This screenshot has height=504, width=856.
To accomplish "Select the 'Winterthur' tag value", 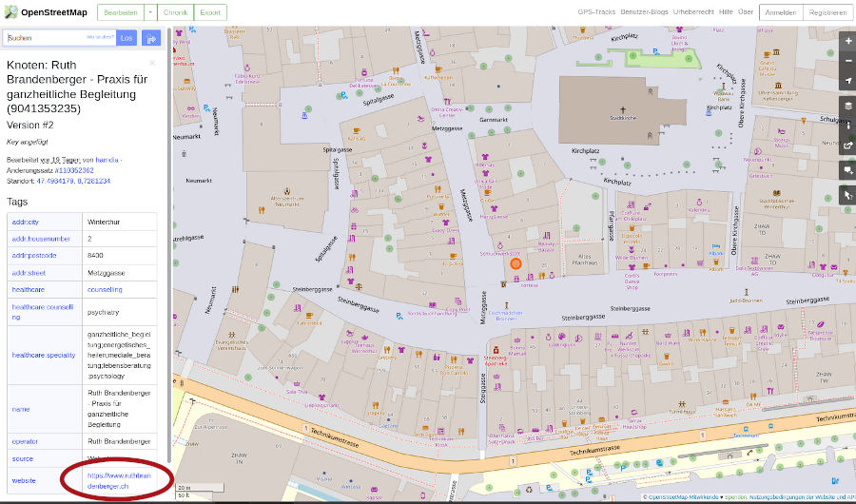I will point(104,223).
